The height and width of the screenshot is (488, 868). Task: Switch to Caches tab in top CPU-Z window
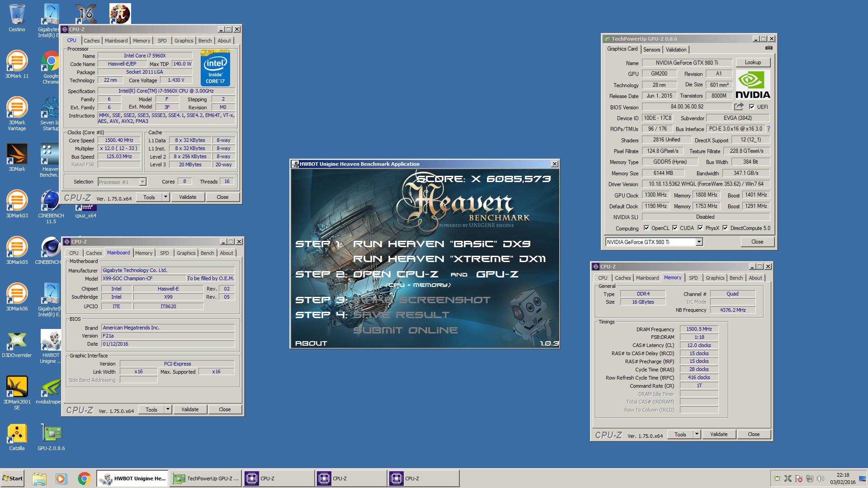[x=91, y=41]
